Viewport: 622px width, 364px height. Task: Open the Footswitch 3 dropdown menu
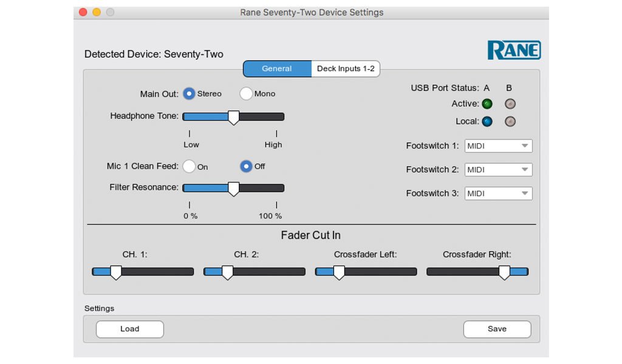pyautogui.click(x=498, y=194)
